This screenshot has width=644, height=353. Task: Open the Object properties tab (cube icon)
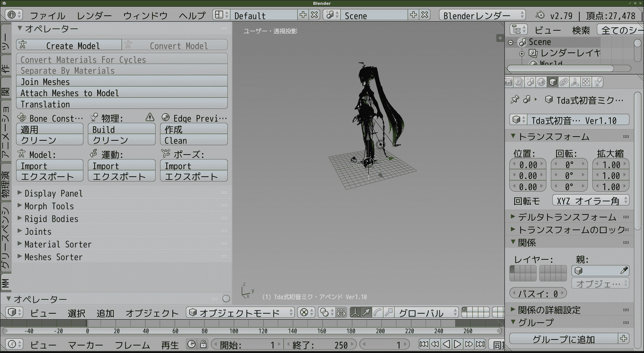click(553, 82)
